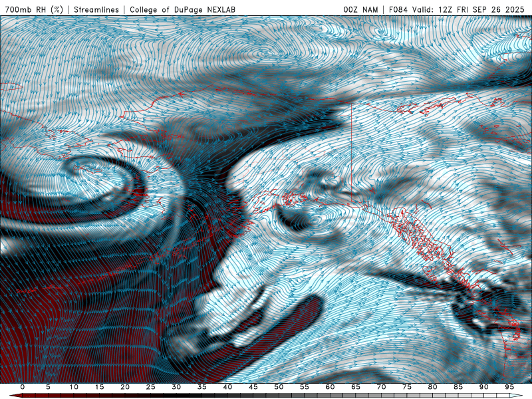Screen dimensions: 532x399
Task: Click the colorbar label "80"
Action: click(433, 387)
